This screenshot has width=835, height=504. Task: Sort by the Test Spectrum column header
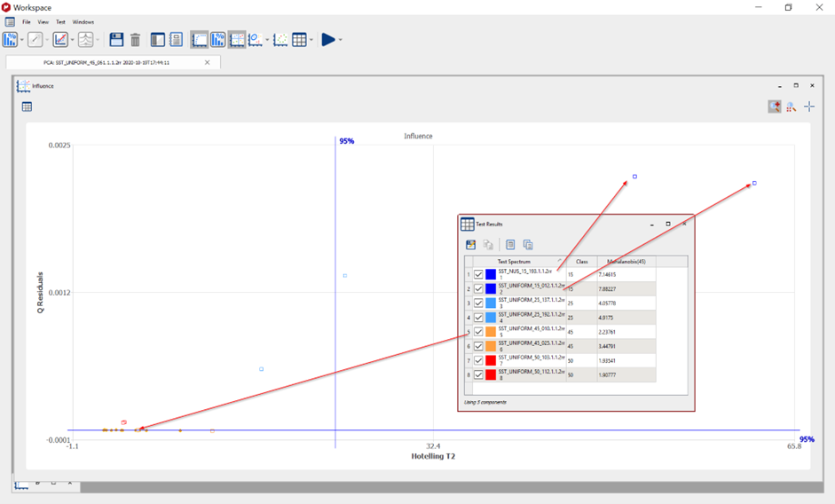tap(515, 262)
